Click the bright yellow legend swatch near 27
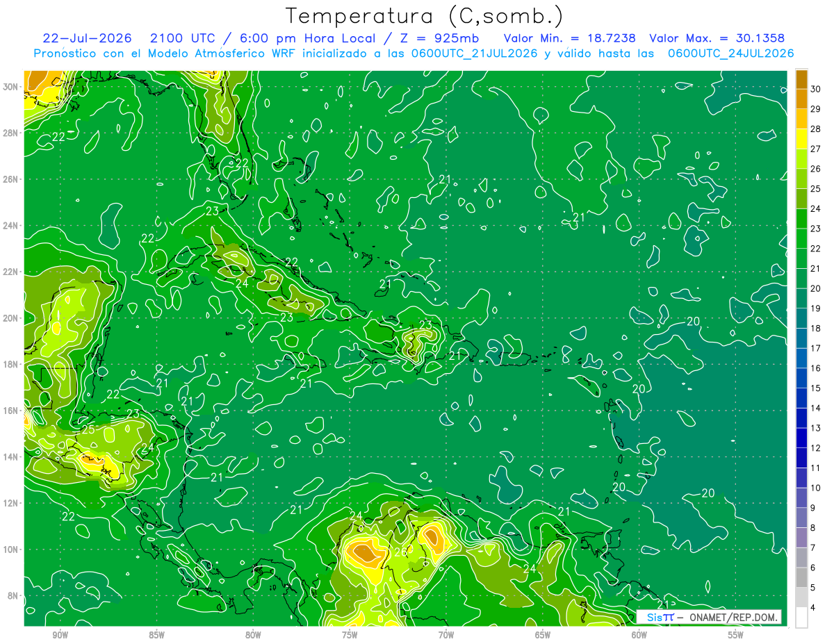 (x=801, y=139)
